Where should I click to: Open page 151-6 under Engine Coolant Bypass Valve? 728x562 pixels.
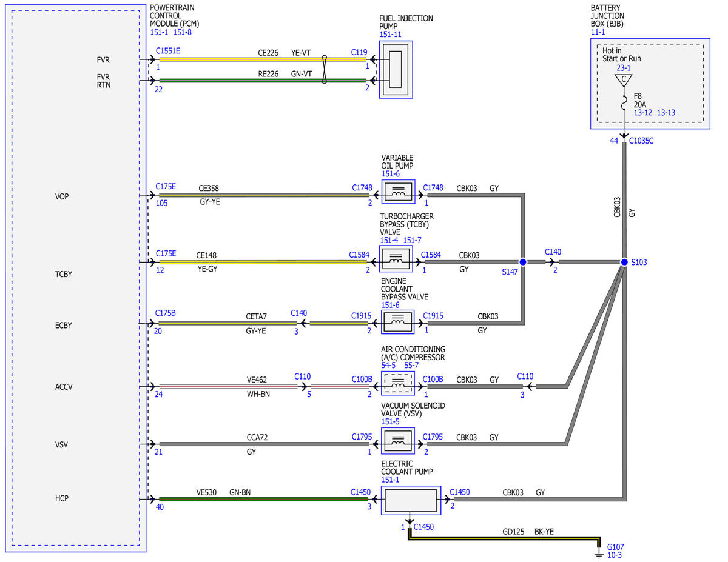pyautogui.click(x=391, y=305)
